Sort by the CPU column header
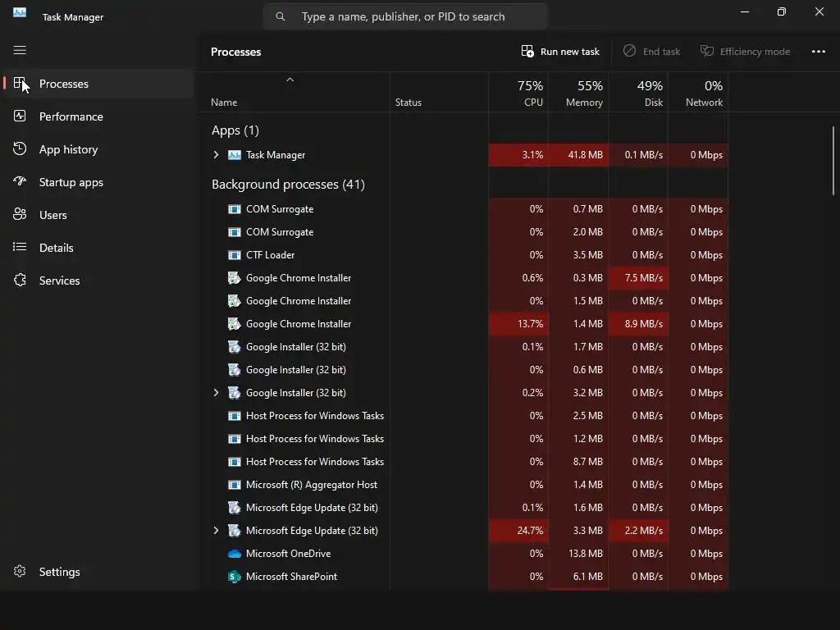 pos(518,93)
